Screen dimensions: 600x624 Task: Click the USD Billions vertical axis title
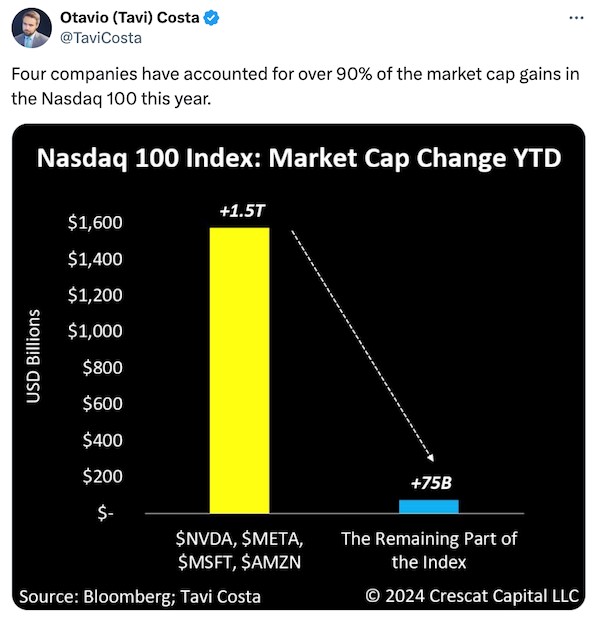(x=33, y=356)
